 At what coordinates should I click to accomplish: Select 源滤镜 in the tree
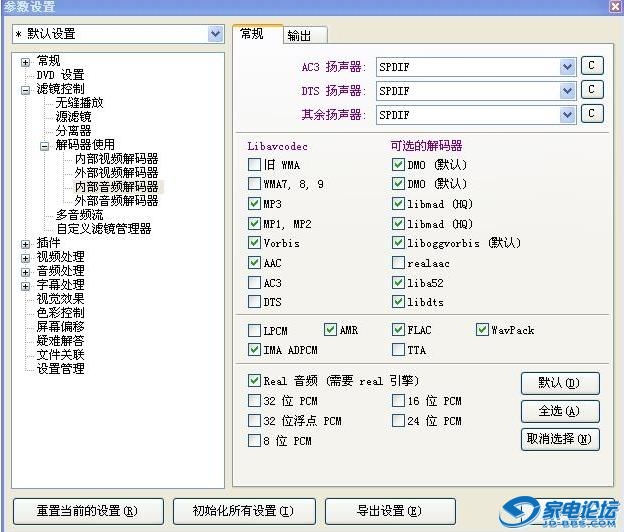pos(73,117)
